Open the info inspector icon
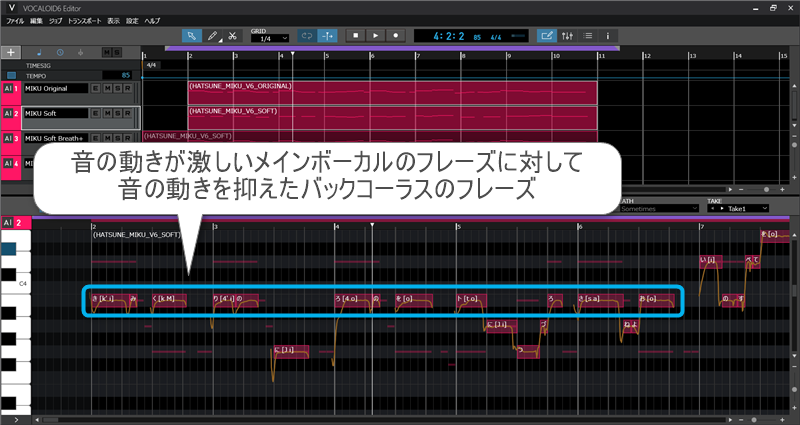The height and width of the screenshot is (425, 800). pyautogui.click(x=608, y=36)
